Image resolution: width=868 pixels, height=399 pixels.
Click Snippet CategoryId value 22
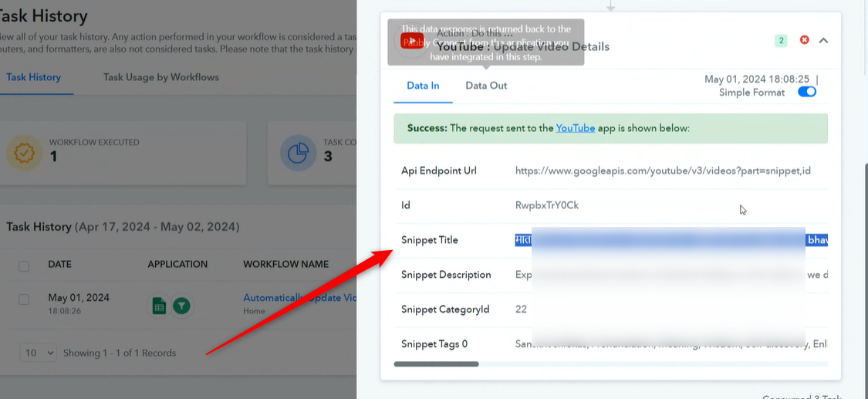pyautogui.click(x=521, y=309)
